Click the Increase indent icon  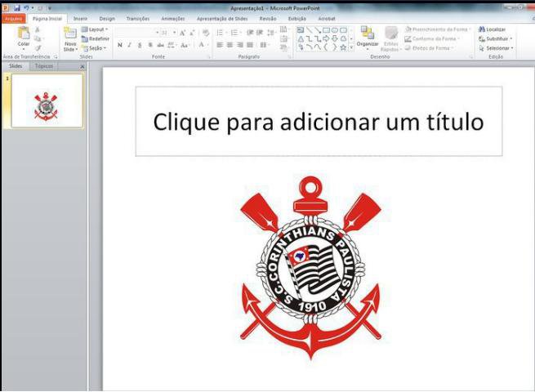260,33
